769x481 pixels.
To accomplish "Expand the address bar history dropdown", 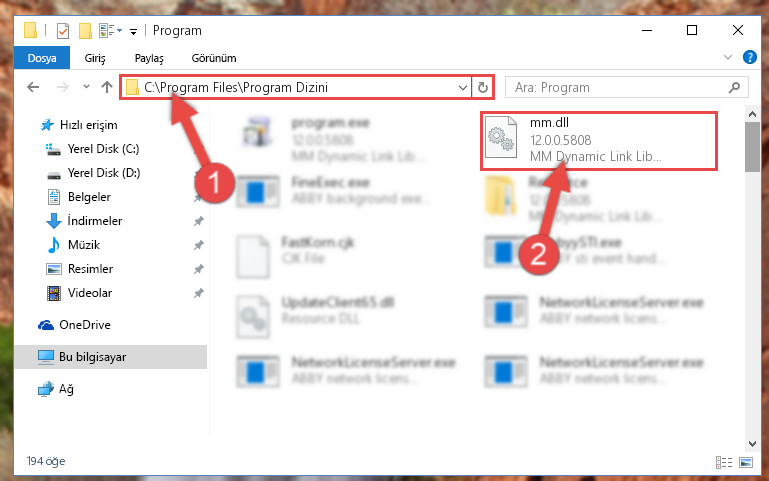I will pyautogui.click(x=462, y=87).
